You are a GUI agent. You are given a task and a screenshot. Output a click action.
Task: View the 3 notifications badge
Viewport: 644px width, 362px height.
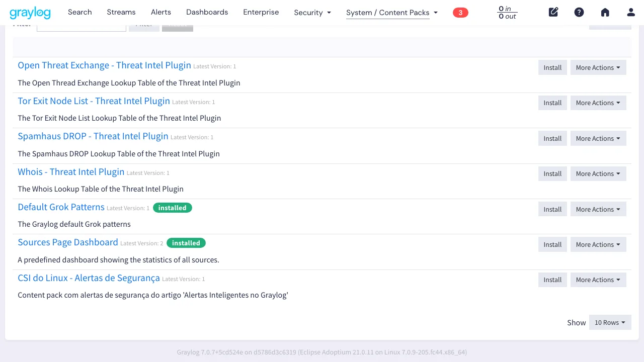[460, 13]
